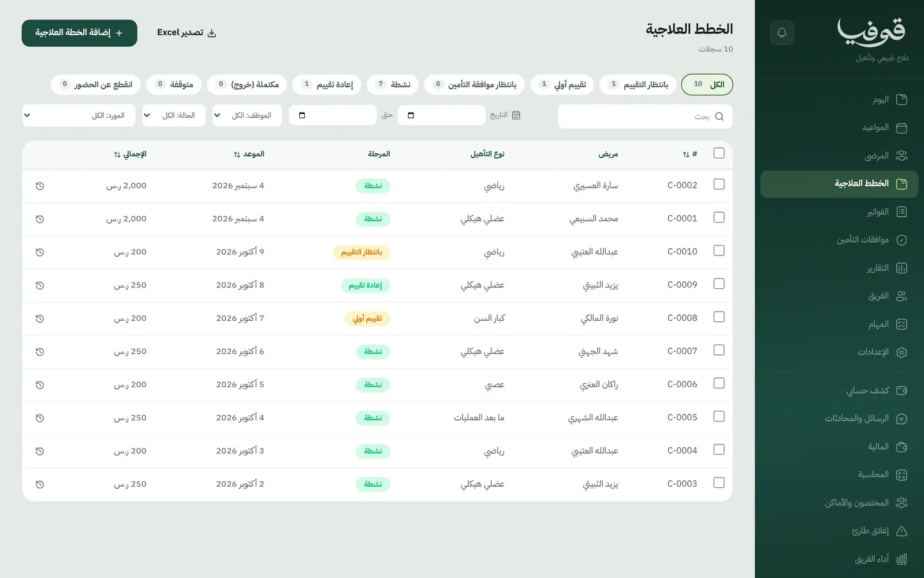This screenshot has height=578, width=924.
Task: Select إعادة تقييم filter tab
Action: 327,84
